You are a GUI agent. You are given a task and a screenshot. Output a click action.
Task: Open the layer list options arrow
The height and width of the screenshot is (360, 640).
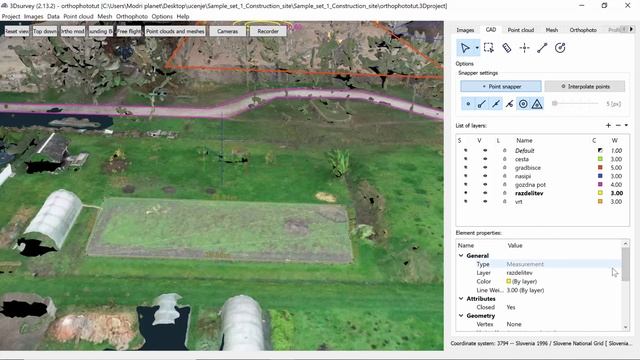tap(626, 125)
